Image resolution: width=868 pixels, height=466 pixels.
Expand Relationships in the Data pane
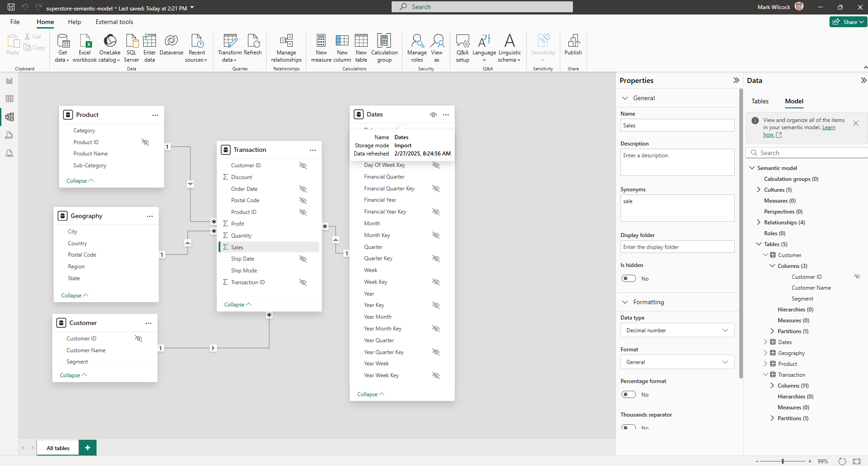pos(758,222)
